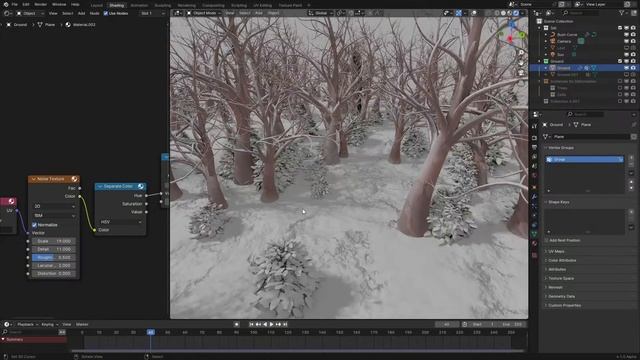Open the timeline Marker menu
The width and height of the screenshot is (640, 360).
[x=82, y=324]
